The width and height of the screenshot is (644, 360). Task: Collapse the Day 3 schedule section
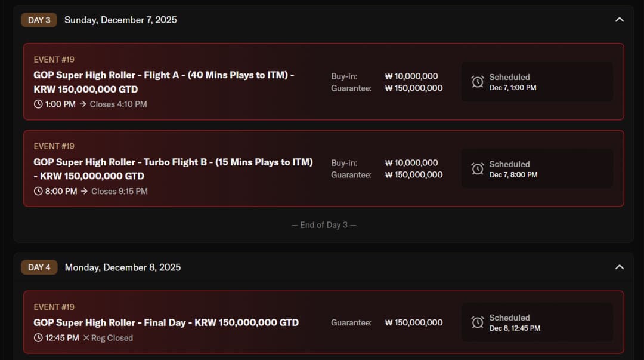tap(620, 20)
